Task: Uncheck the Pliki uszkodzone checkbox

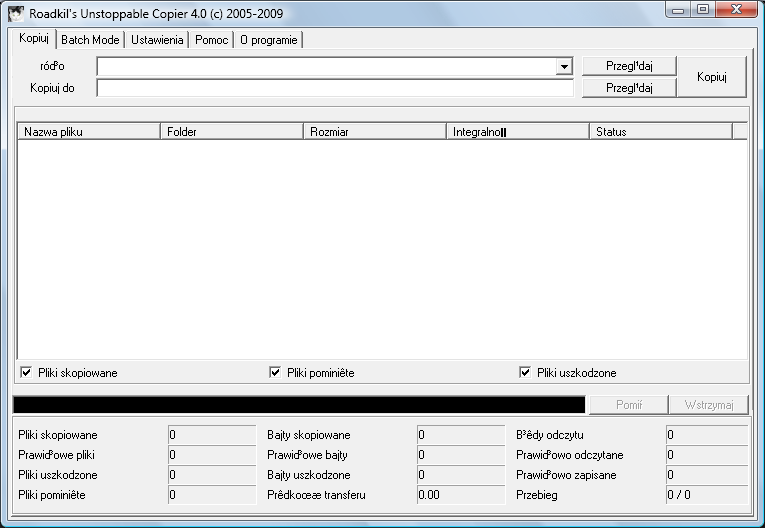Action: coord(524,372)
